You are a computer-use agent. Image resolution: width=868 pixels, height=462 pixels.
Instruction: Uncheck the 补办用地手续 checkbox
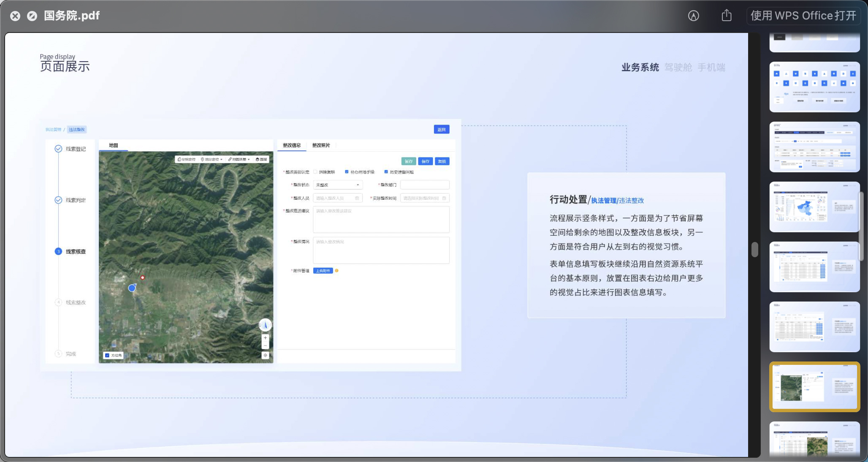tap(347, 172)
